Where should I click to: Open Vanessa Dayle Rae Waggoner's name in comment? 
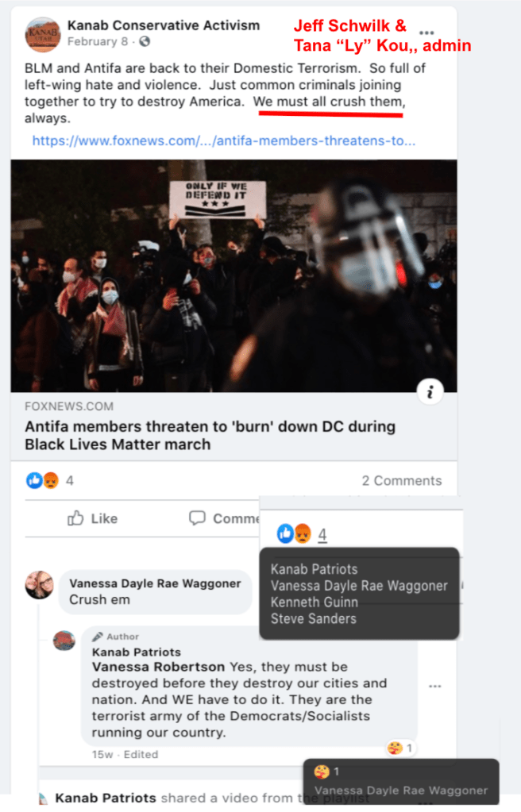pos(155,583)
